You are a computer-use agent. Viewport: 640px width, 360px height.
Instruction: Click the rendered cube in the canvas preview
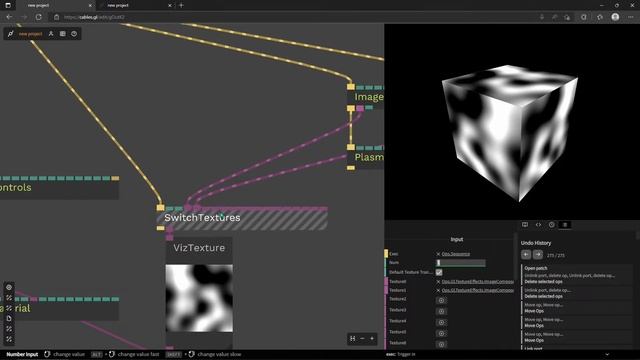[x=510, y=132]
